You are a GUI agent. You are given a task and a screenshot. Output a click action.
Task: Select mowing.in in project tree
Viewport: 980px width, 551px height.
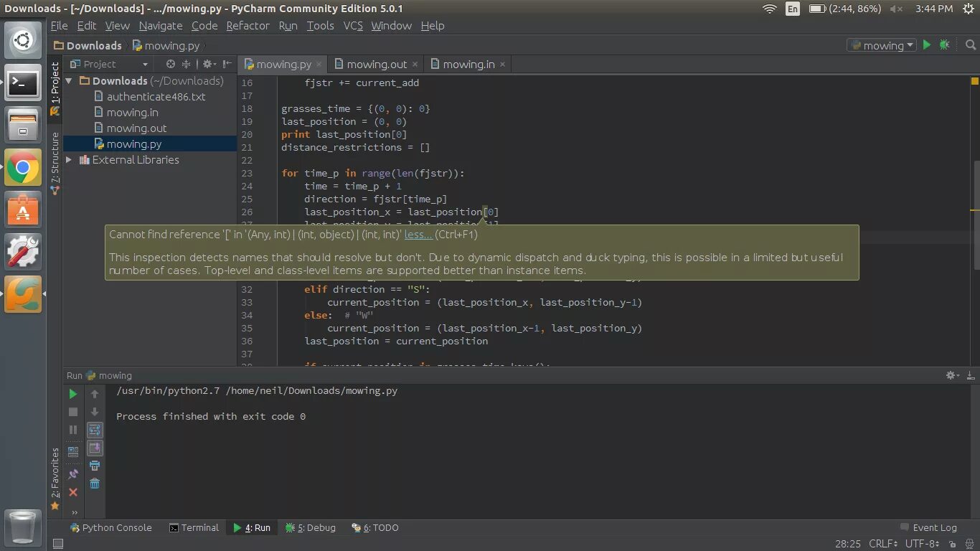tap(133, 113)
